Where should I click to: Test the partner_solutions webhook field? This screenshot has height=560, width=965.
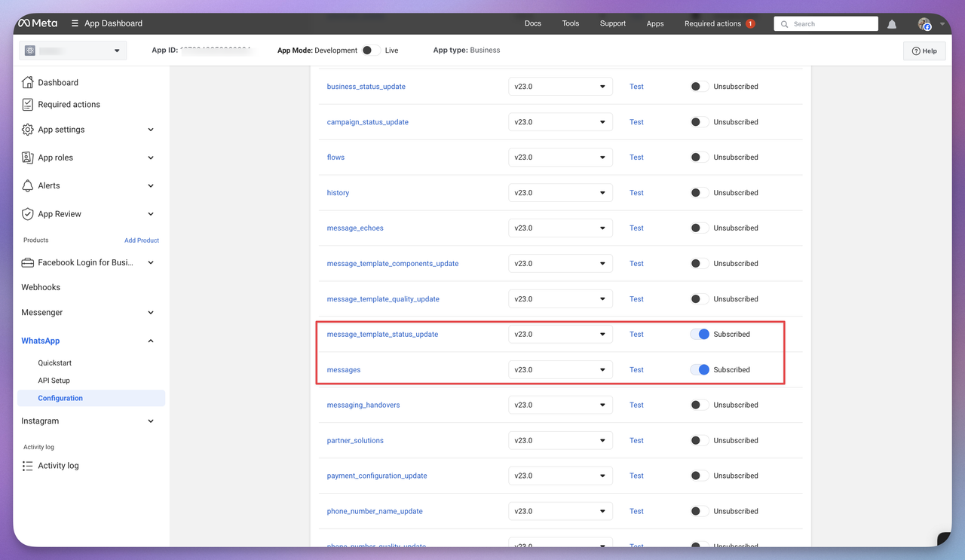[636, 440]
